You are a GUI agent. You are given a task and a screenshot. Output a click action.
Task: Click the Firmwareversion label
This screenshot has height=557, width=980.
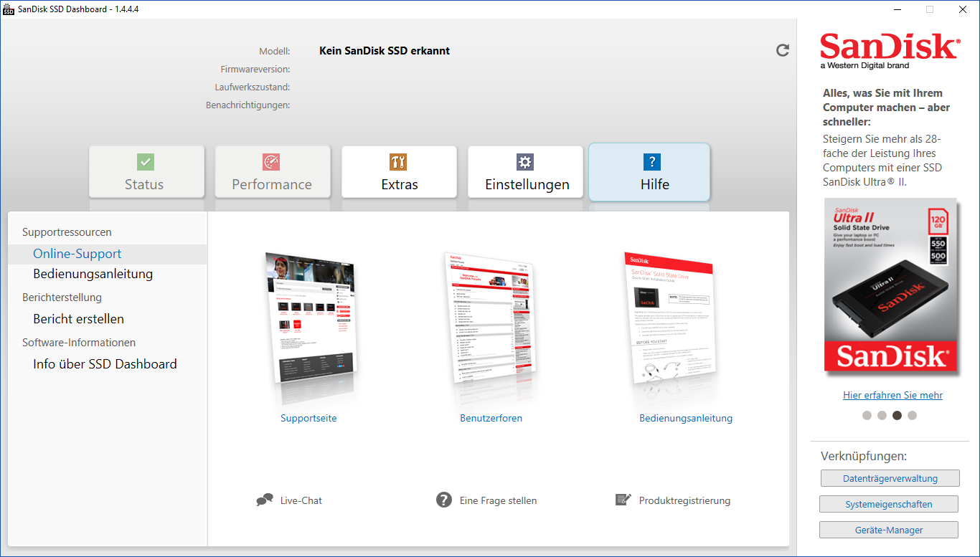[x=255, y=70]
